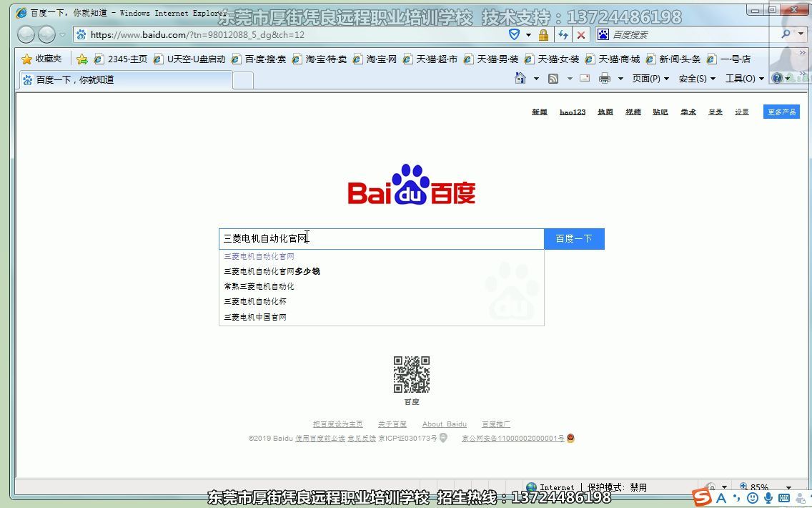Open the 天·猫·商·城 favorite
Screen dimensions: 812x508
[x=612, y=59]
